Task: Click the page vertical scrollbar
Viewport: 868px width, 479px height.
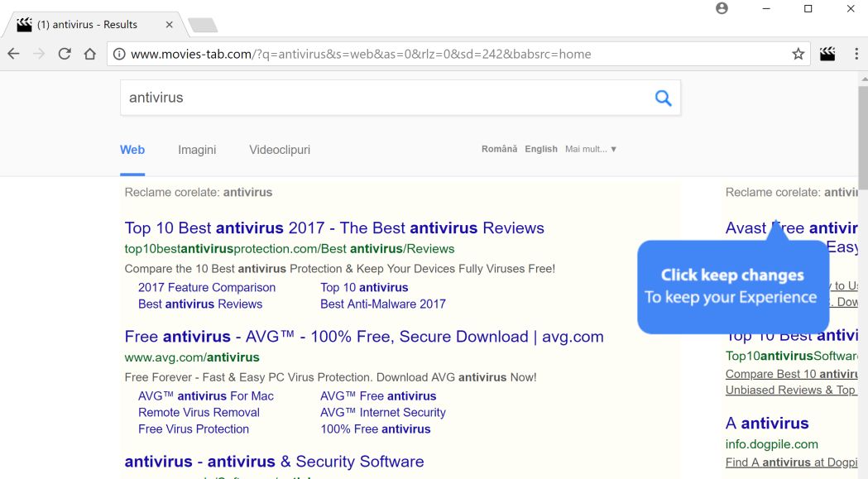Action: click(x=863, y=275)
